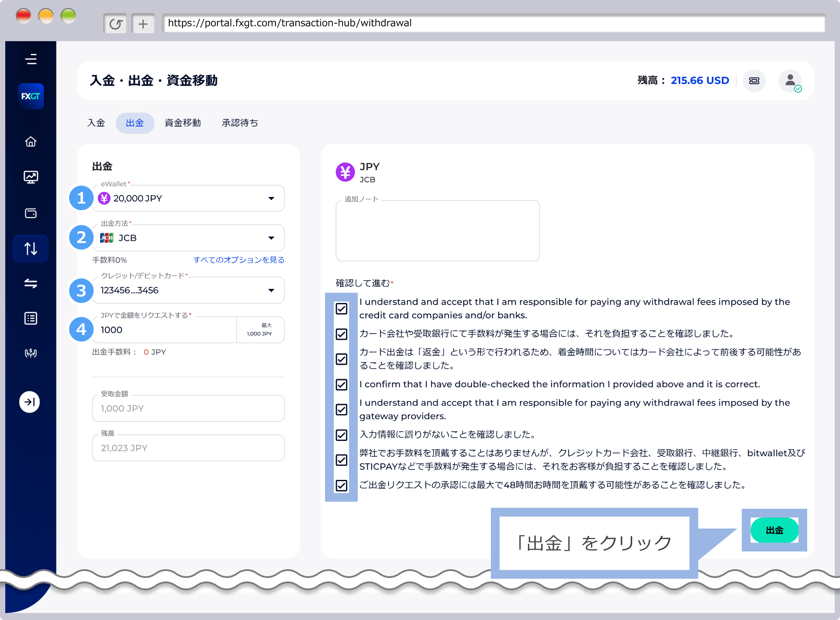Click the JPY amount request field showing 1000
840x620 pixels.
point(164,330)
